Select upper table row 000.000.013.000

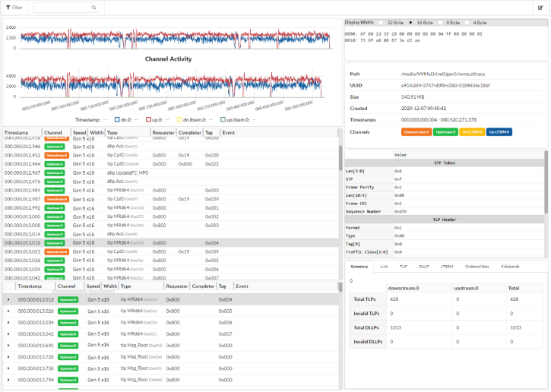pos(170,217)
